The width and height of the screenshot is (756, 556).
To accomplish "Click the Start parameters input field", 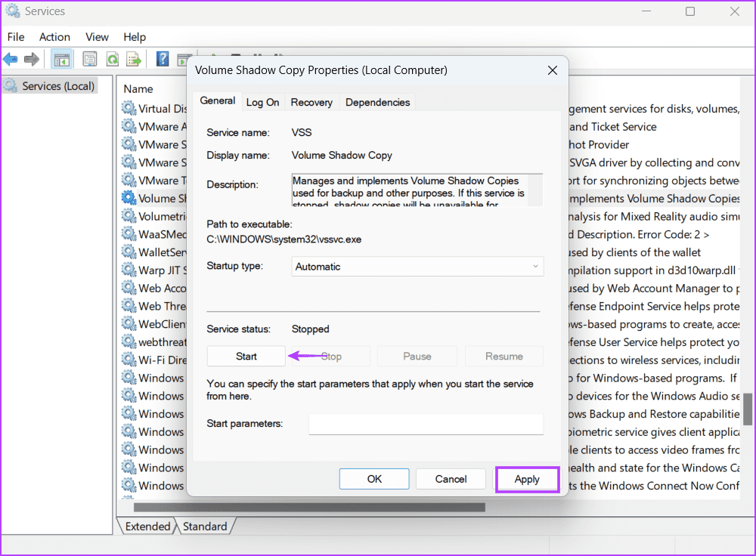I will (426, 424).
